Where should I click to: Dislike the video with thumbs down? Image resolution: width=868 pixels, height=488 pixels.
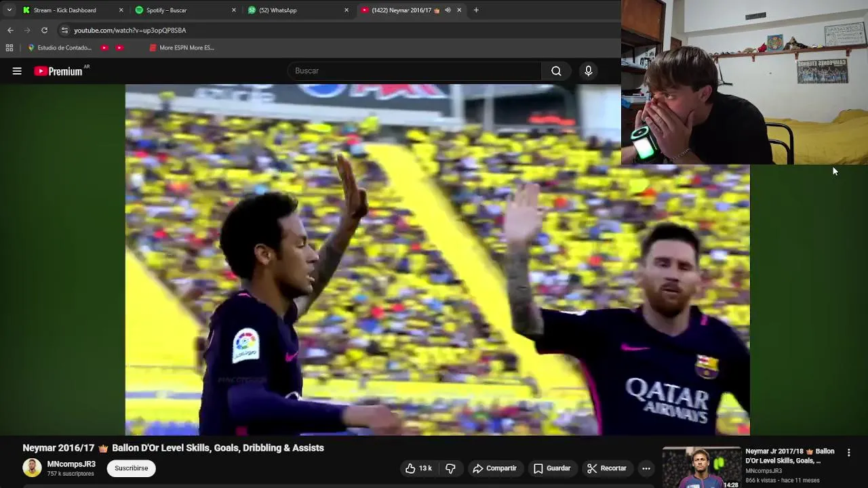450,468
